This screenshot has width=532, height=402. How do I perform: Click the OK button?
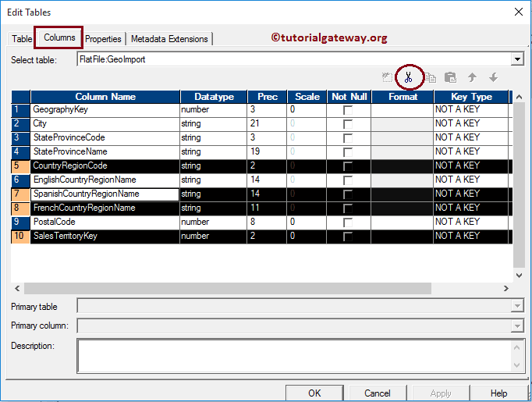click(314, 393)
